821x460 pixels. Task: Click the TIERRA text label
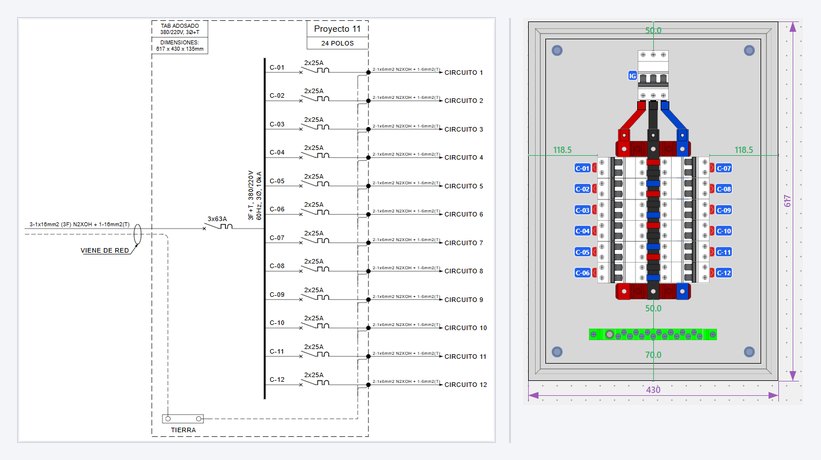(183, 430)
